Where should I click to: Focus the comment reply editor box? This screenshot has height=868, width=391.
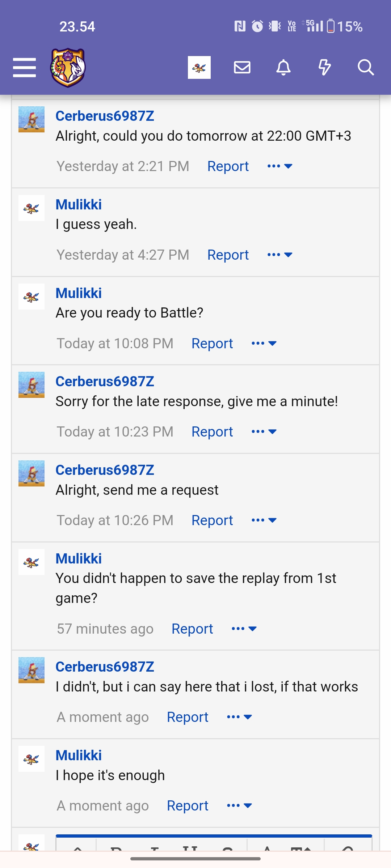pos(214,846)
